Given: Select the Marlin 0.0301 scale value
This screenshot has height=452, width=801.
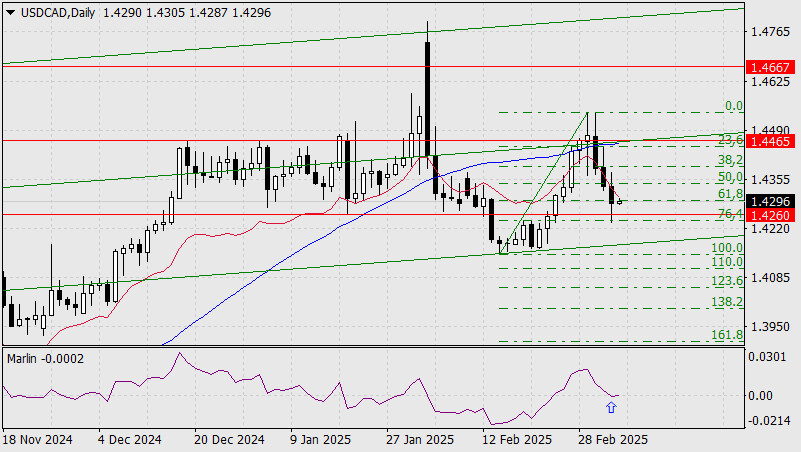Looking at the screenshot, I should [x=767, y=356].
